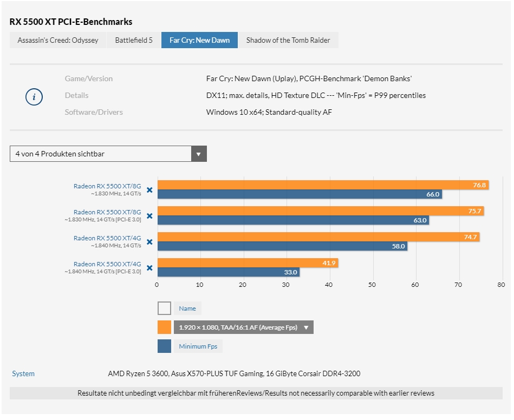Expand the 1.920 × 1.080 resolution dropdown
514x420 pixels.
243,327
